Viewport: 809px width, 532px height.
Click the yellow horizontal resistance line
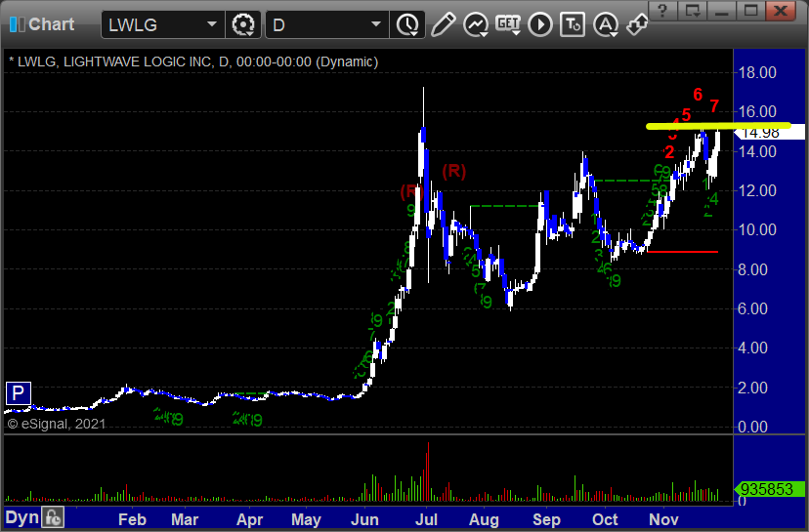click(718, 125)
